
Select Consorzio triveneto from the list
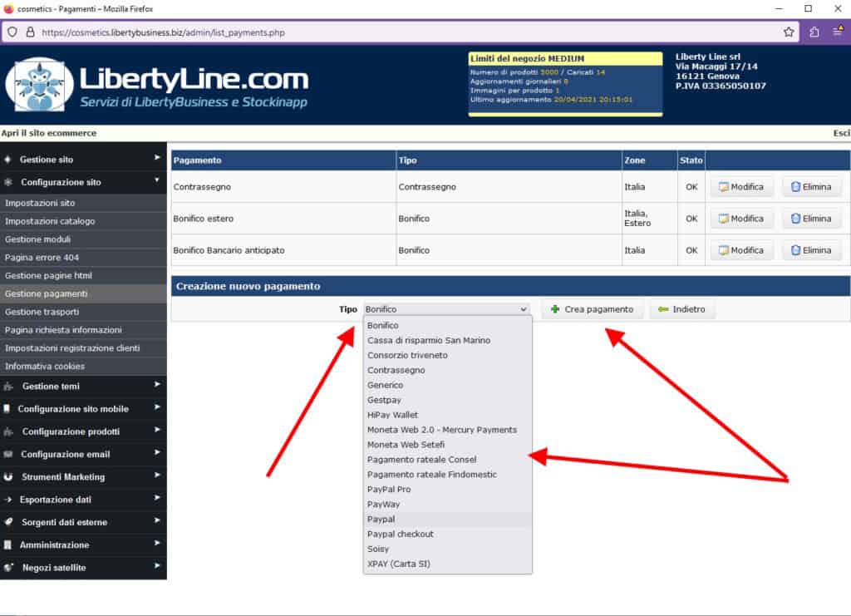pos(447,356)
